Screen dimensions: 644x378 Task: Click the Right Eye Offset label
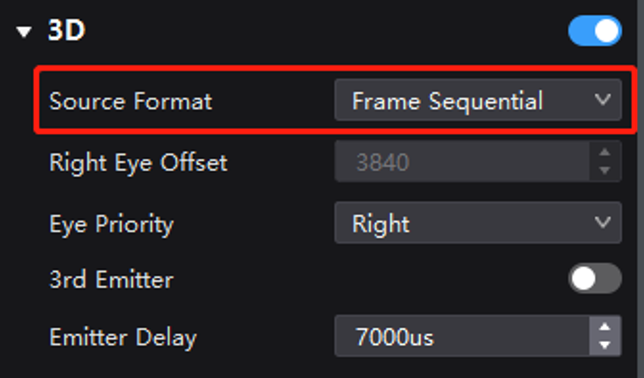pyautogui.click(x=138, y=163)
